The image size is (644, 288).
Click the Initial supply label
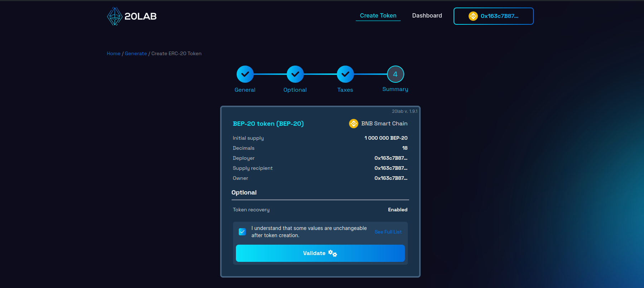248,138
